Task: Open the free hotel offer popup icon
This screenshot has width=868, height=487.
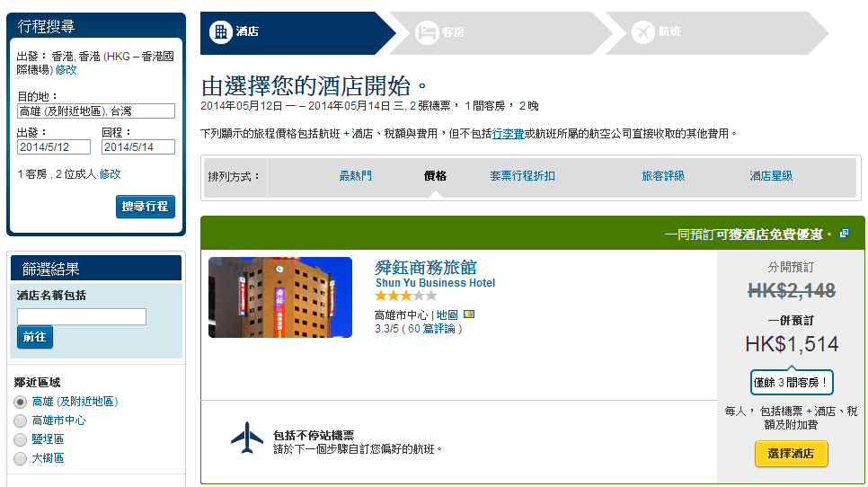Action: pyautogui.click(x=844, y=235)
